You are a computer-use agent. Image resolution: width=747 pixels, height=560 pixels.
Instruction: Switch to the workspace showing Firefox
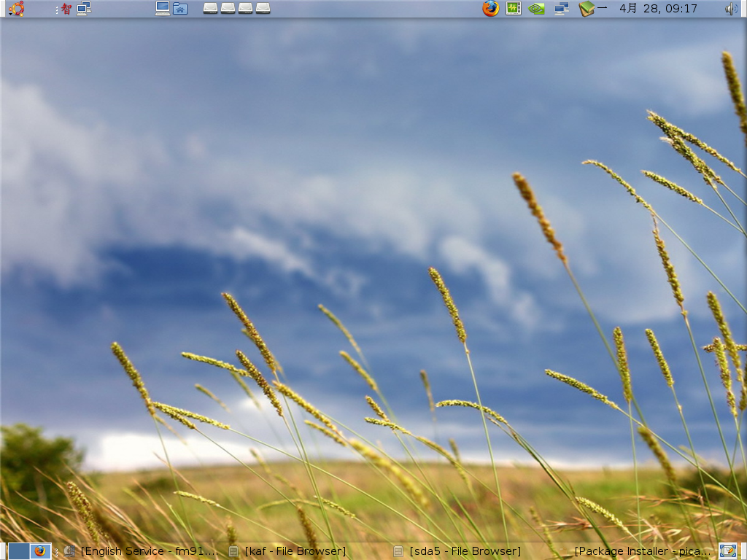41,551
